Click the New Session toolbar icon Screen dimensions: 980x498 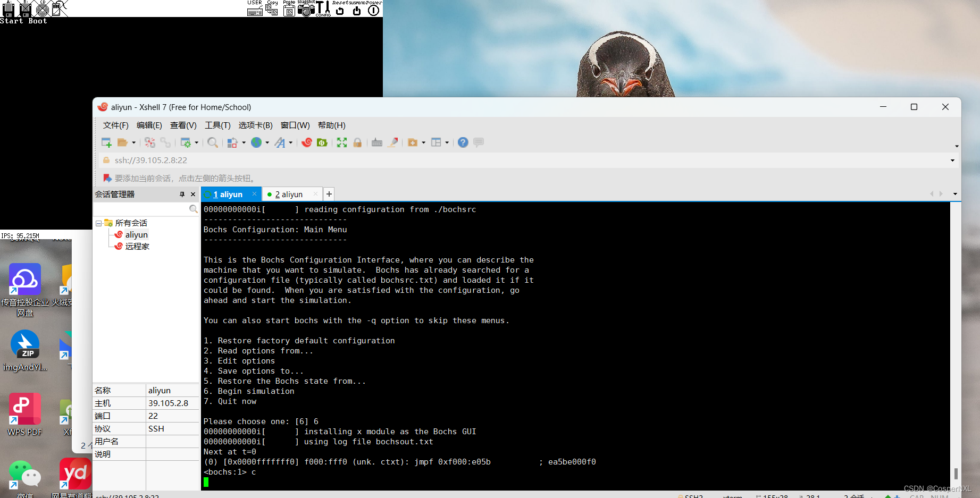106,142
